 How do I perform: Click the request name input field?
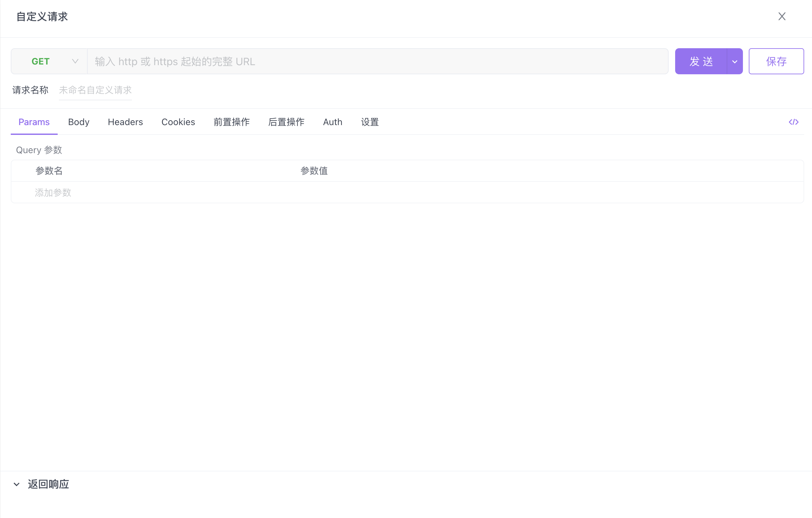(95, 90)
